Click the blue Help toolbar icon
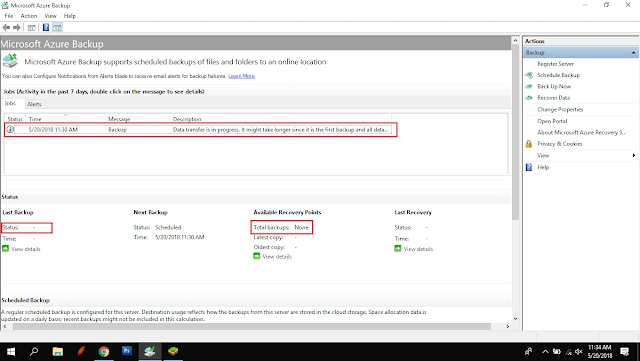 point(46,27)
